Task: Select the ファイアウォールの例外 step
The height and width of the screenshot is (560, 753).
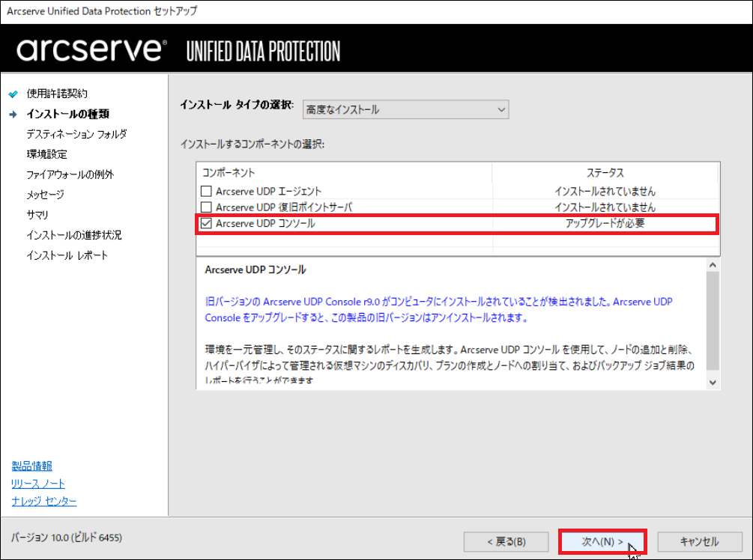Action: point(70,174)
